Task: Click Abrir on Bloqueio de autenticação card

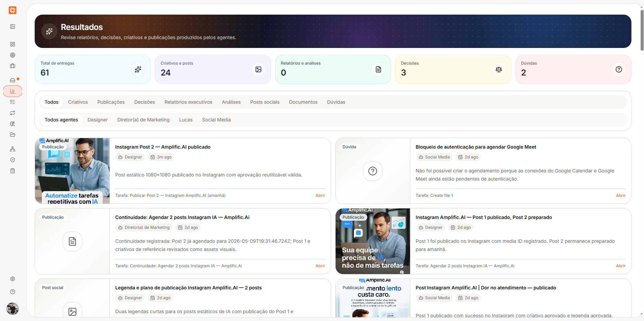Action: pos(621,196)
